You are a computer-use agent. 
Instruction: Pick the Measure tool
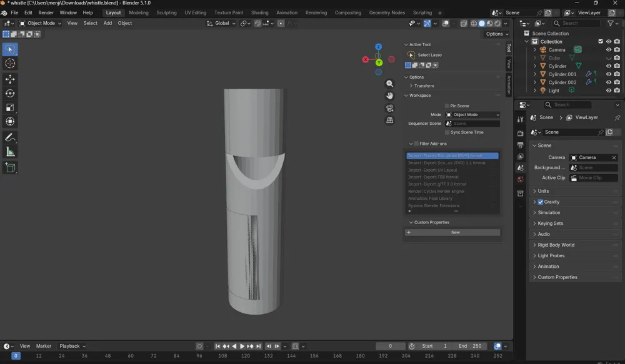(10, 152)
